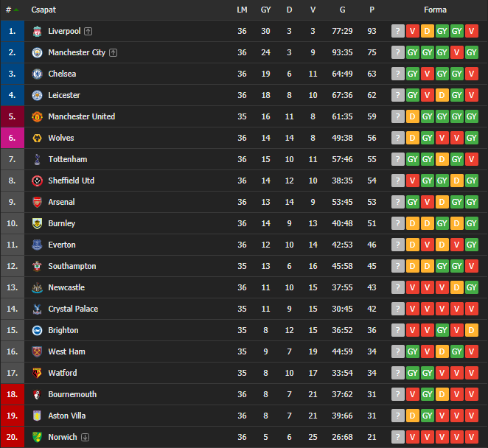Click the Liverpool club crest
This screenshot has width=488, height=448.
coord(37,31)
